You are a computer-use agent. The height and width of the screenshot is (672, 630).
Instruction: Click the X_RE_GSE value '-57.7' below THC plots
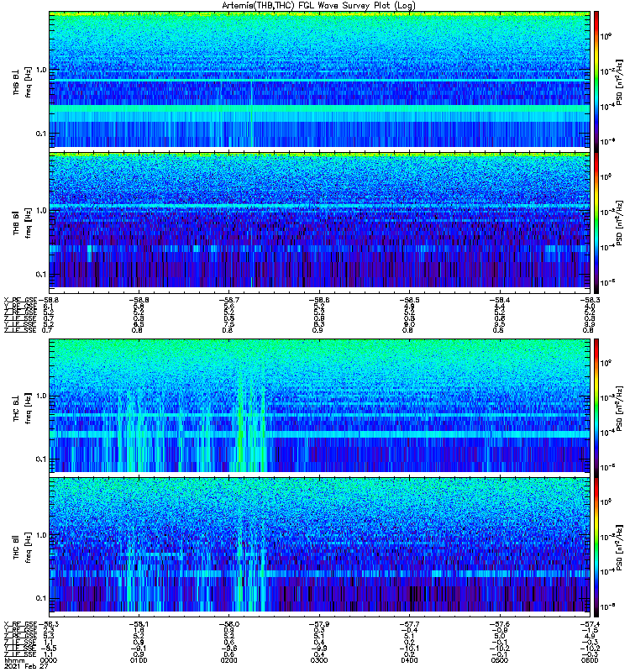click(409, 624)
